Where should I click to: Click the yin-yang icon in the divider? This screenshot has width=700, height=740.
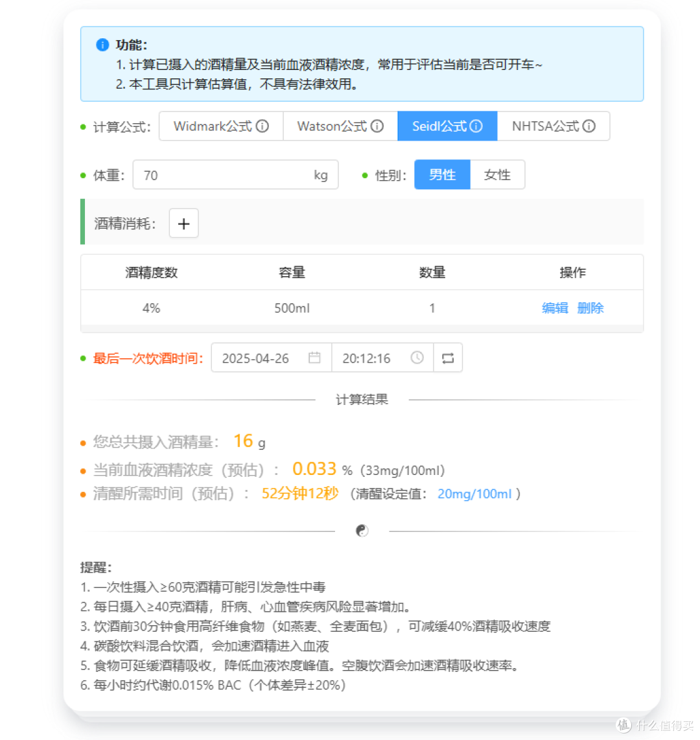[x=362, y=531]
